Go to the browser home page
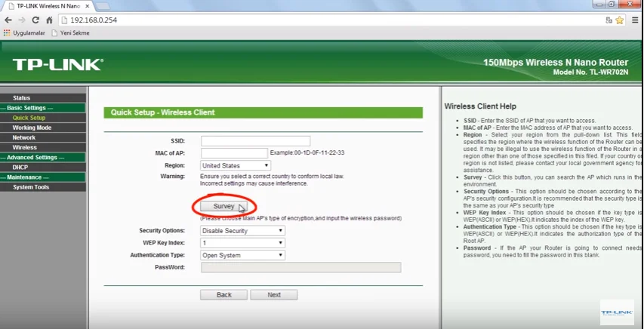644x329 pixels. pos(50,20)
